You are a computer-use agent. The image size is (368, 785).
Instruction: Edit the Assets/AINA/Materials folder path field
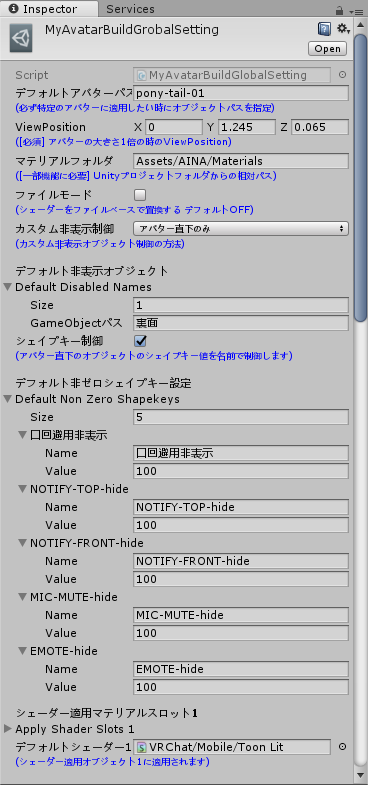pyautogui.click(x=241, y=161)
